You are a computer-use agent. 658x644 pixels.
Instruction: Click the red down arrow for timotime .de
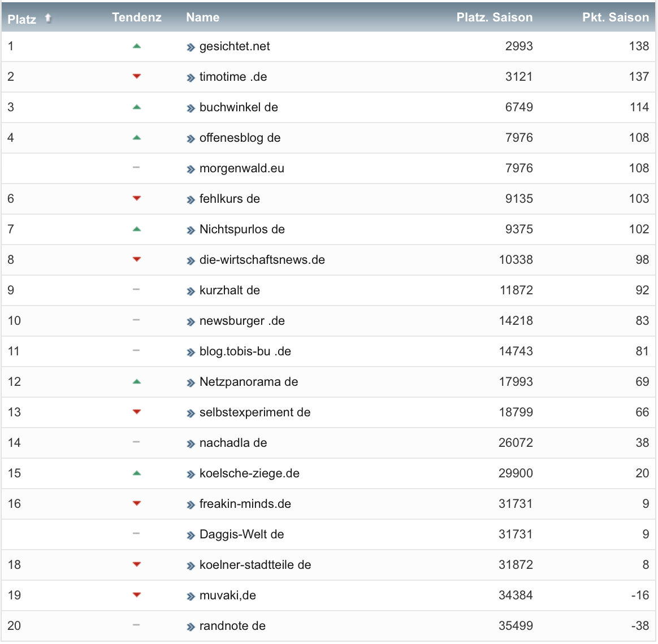(x=136, y=76)
